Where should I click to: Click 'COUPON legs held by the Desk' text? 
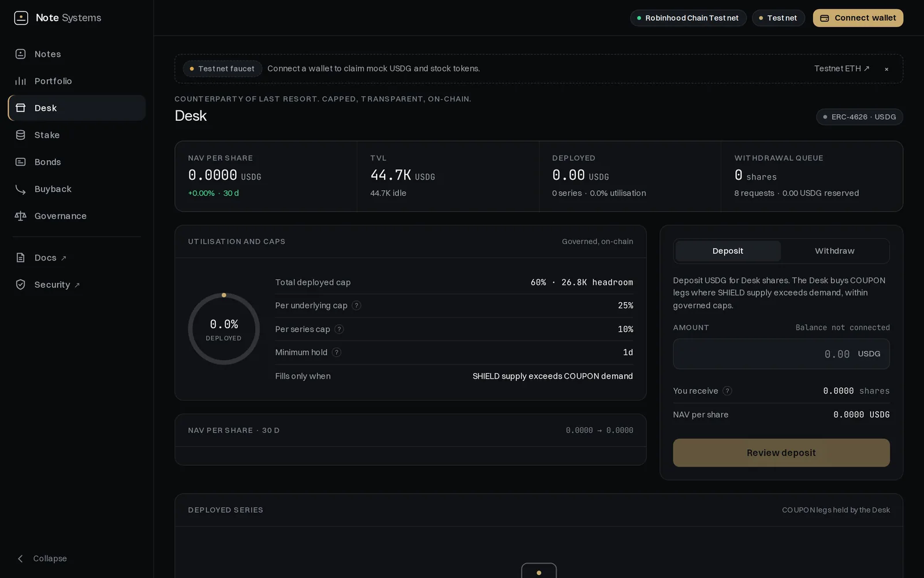[836, 510]
